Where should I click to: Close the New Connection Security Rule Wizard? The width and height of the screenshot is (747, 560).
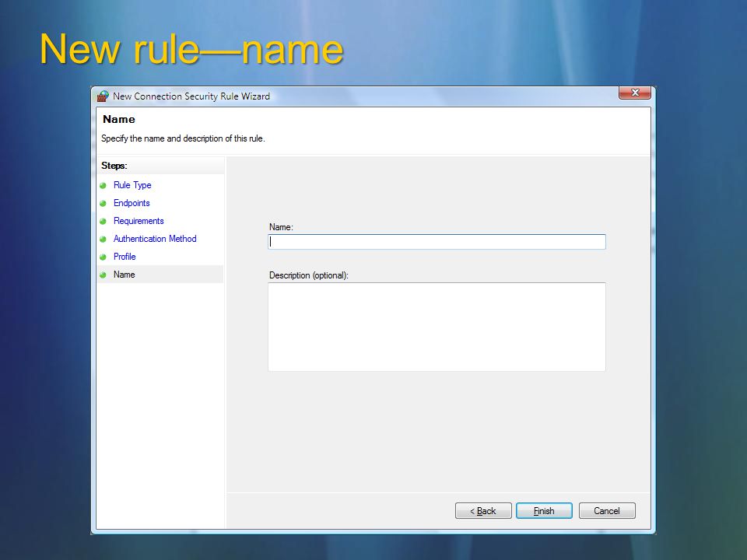tap(635, 93)
